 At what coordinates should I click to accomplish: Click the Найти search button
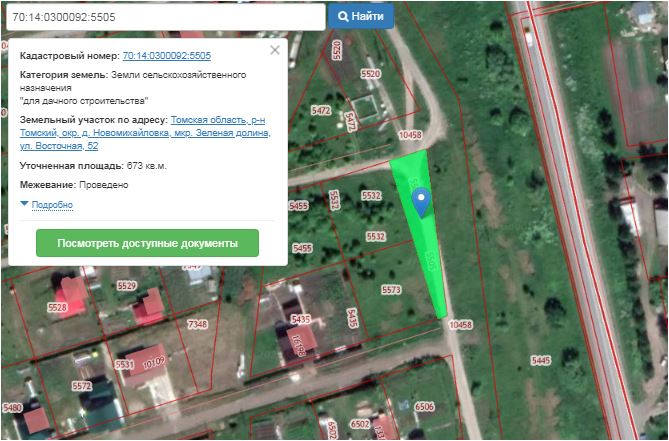tap(361, 16)
